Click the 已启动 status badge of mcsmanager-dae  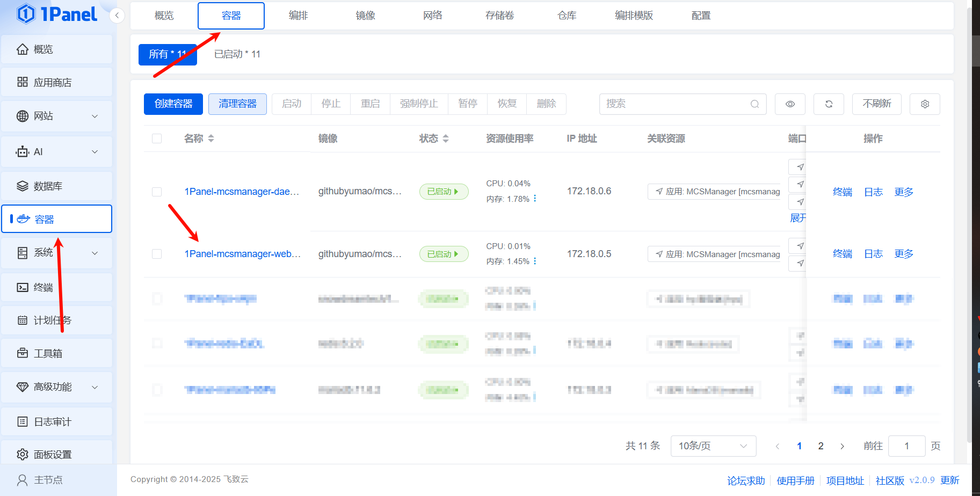pyautogui.click(x=444, y=192)
